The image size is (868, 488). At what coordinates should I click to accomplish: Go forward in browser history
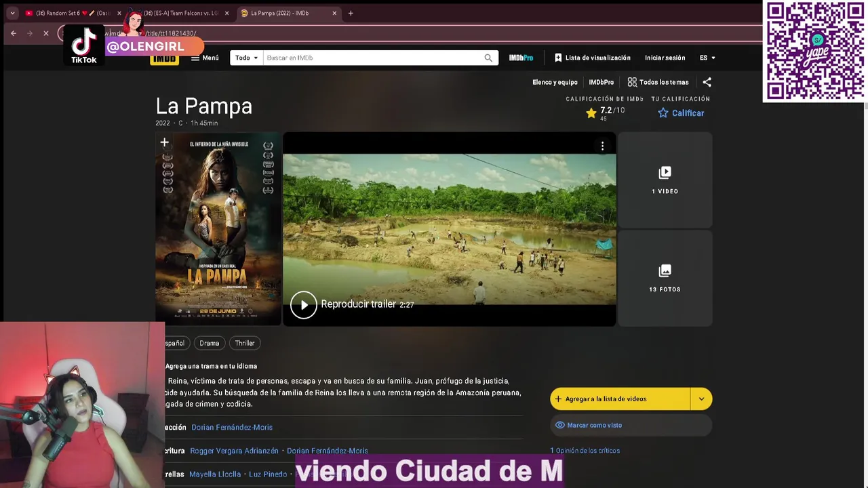[29, 33]
